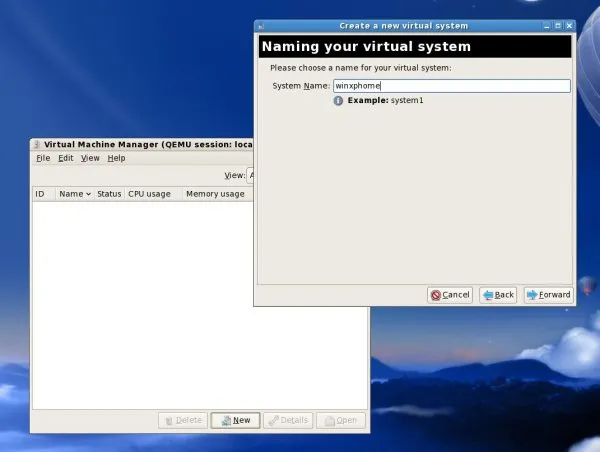Viewport: 600px width, 452px height.
Task: Sort by Memory usage column header
Action: click(217, 194)
